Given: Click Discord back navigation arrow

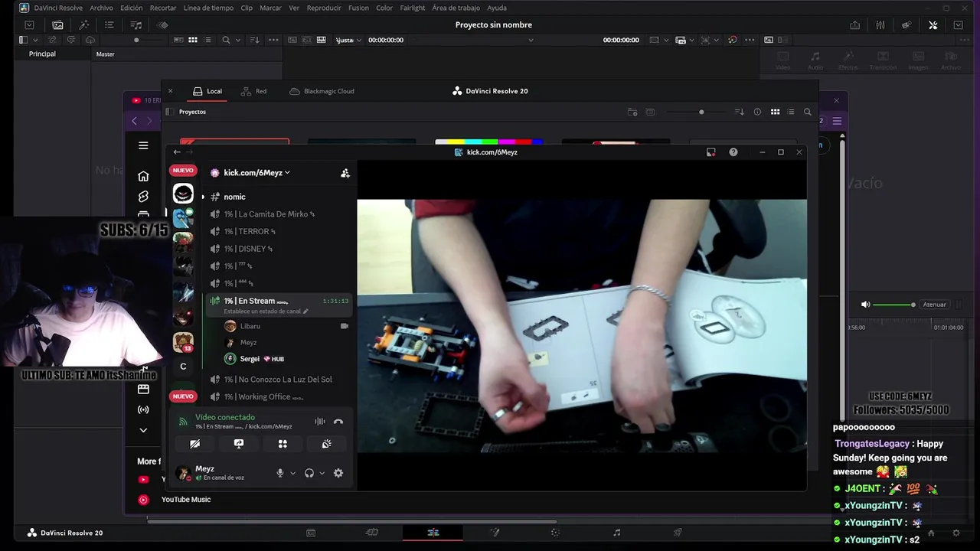Looking at the screenshot, I should tap(177, 152).
